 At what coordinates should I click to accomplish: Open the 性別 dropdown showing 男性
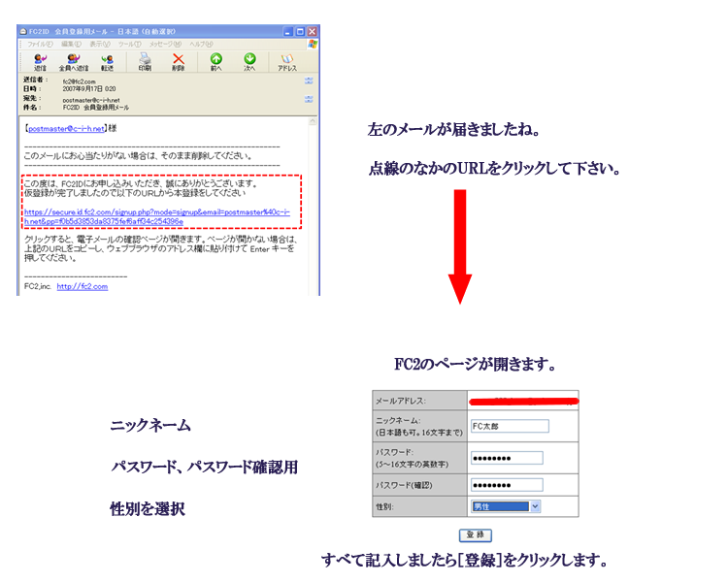[505, 506]
